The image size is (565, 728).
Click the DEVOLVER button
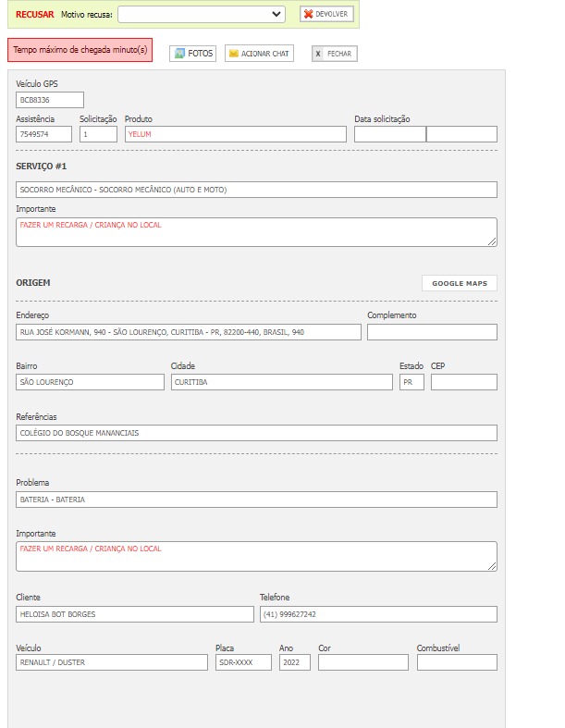point(326,14)
